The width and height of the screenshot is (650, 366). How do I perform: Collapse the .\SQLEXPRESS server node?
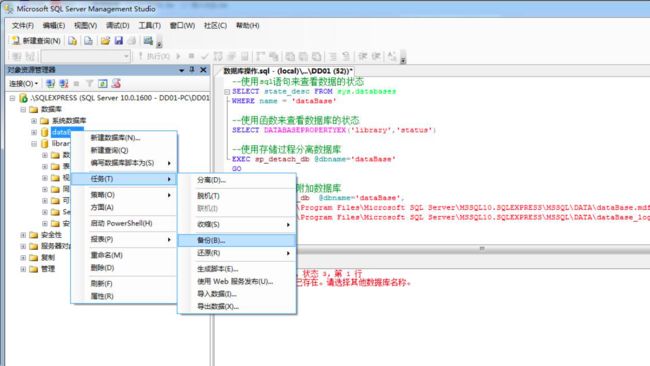(12, 98)
